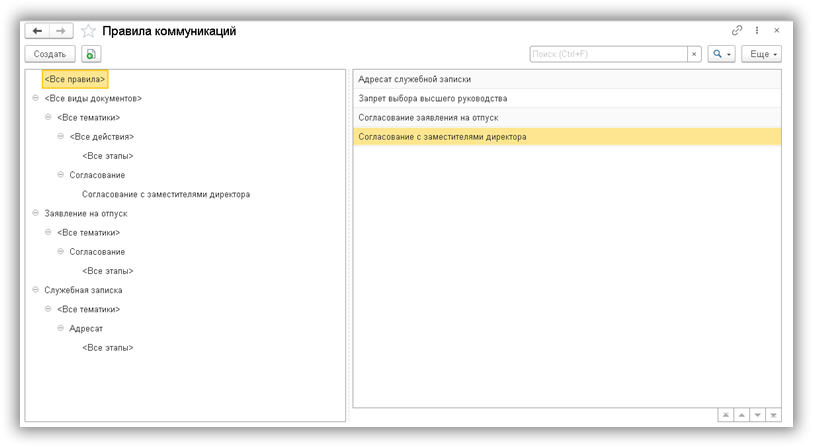813x447 pixels.
Task: Select the Запрет выбора высшего руководства rule
Action: [x=432, y=98]
